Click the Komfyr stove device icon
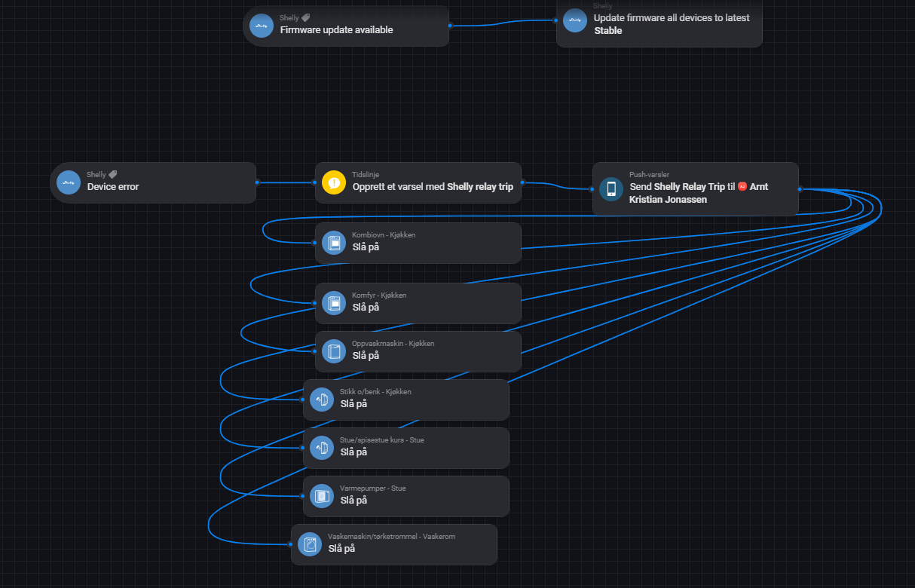This screenshot has height=588, width=915. coord(334,303)
